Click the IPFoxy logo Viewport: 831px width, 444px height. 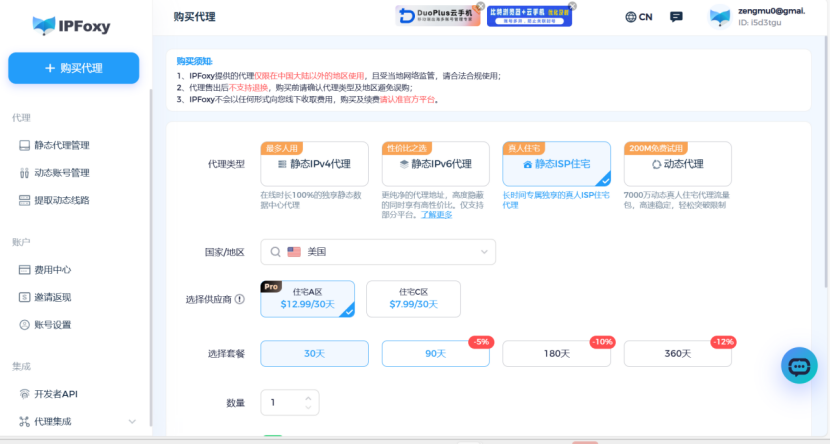click(x=74, y=24)
